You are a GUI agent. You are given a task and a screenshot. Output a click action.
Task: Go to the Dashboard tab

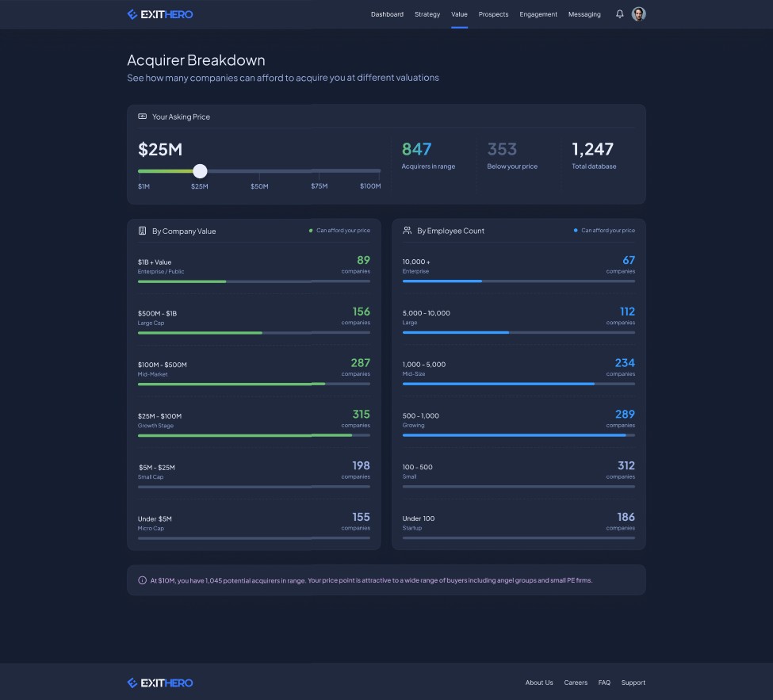click(387, 14)
